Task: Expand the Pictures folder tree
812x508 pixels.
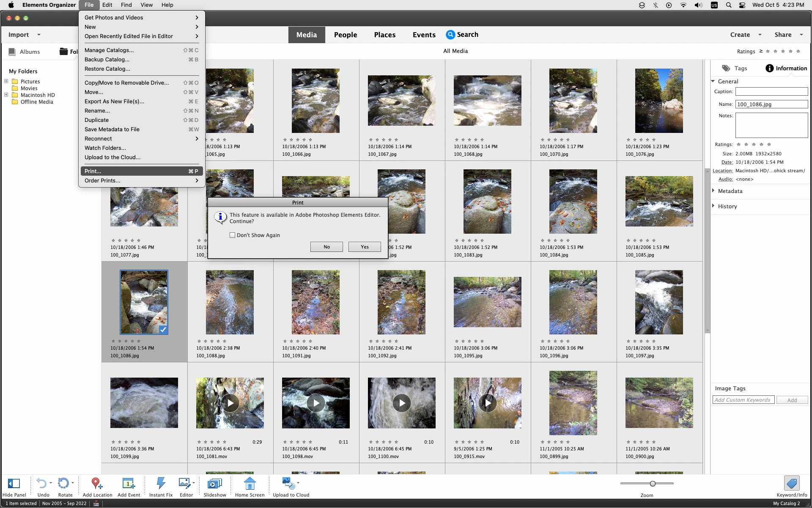Action: (6, 81)
